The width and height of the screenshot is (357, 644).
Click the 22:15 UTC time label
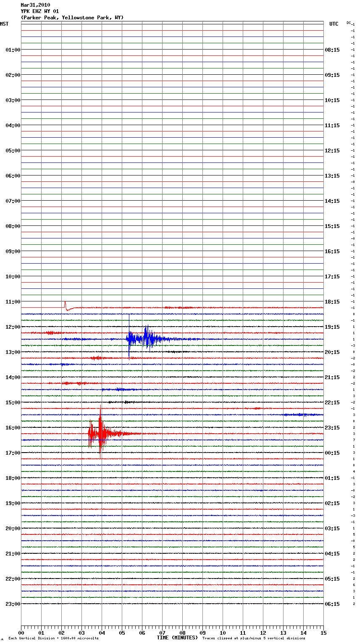332,403
